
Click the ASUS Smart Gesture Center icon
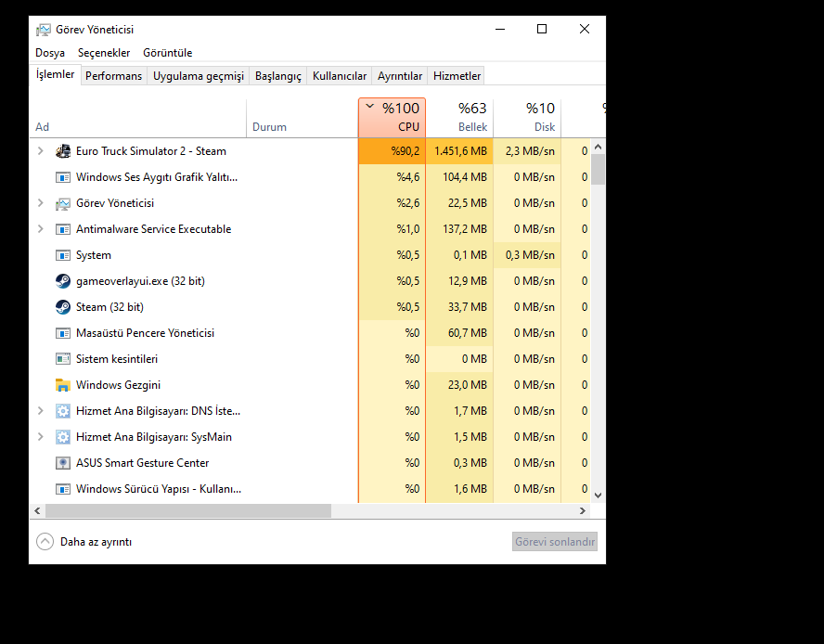pyautogui.click(x=63, y=463)
